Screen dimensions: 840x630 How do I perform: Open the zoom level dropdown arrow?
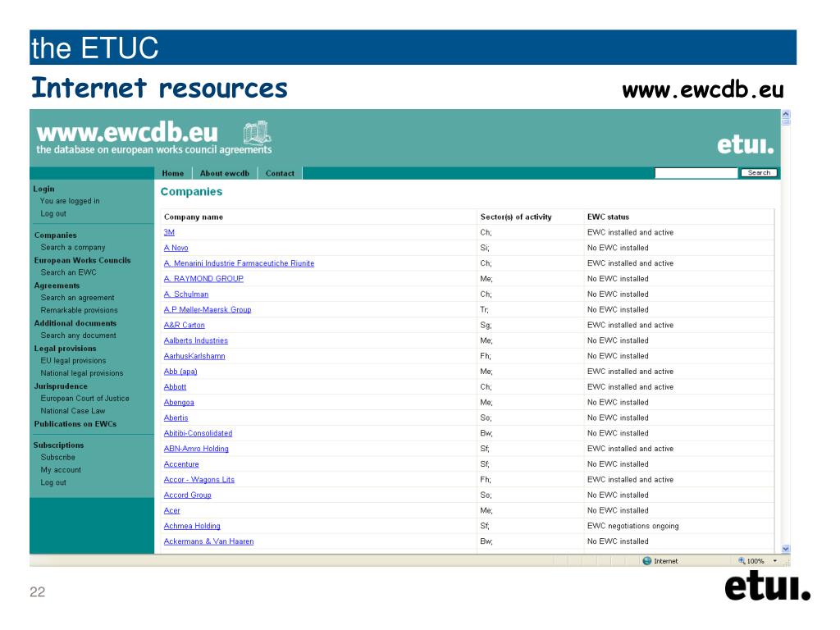pos(774,561)
